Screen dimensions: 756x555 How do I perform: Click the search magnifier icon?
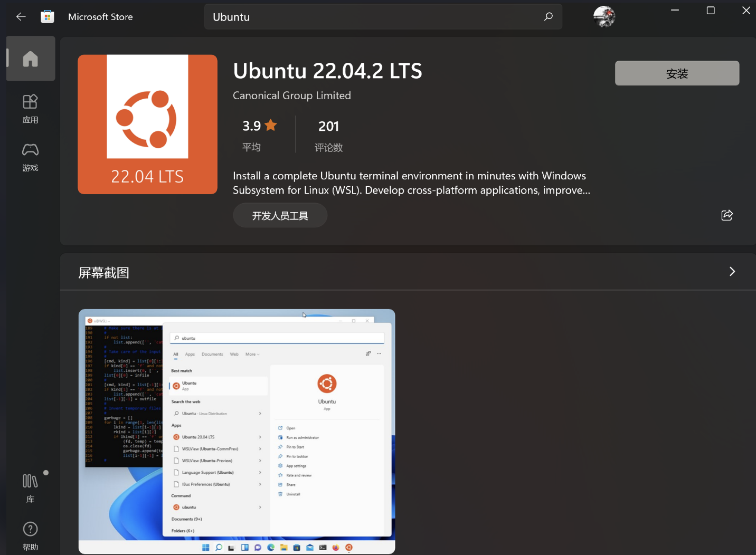548,16
